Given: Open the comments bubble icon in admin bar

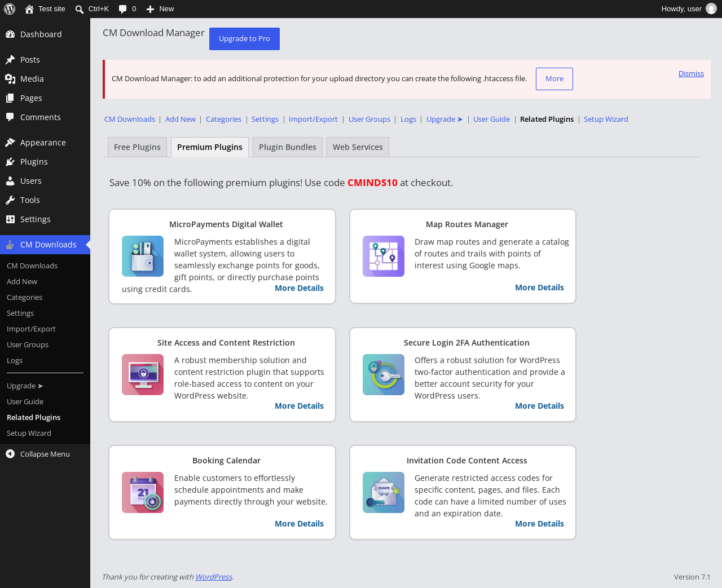Looking at the screenshot, I should pyautogui.click(x=122, y=9).
